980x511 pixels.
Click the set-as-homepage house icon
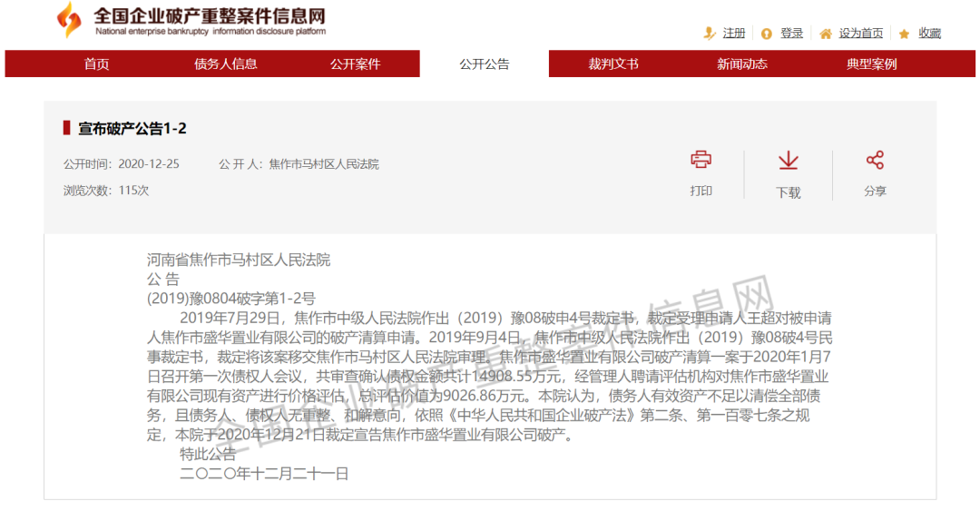(x=825, y=34)
